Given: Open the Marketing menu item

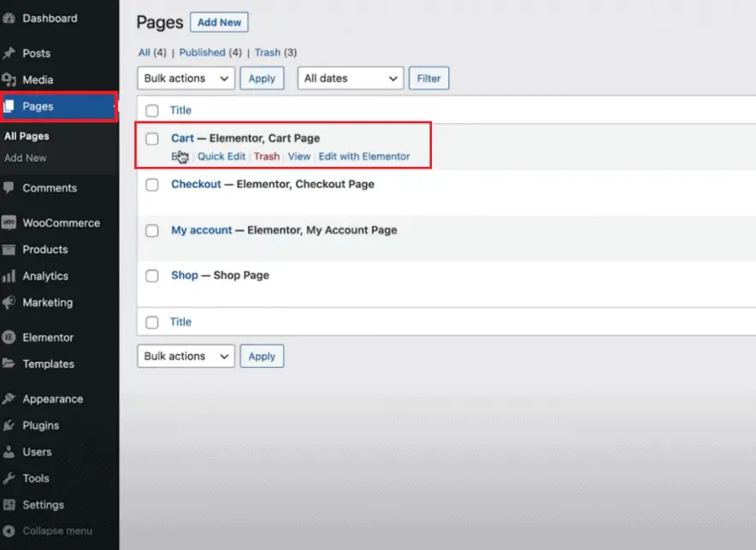Looking at the screenshot, I should (47, 302).
